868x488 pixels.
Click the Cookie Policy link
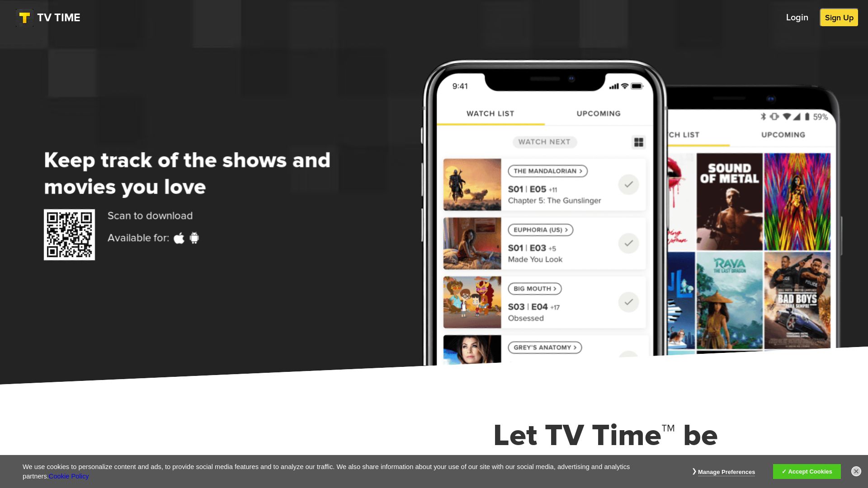pyautogui.click(x=69, y=476)
